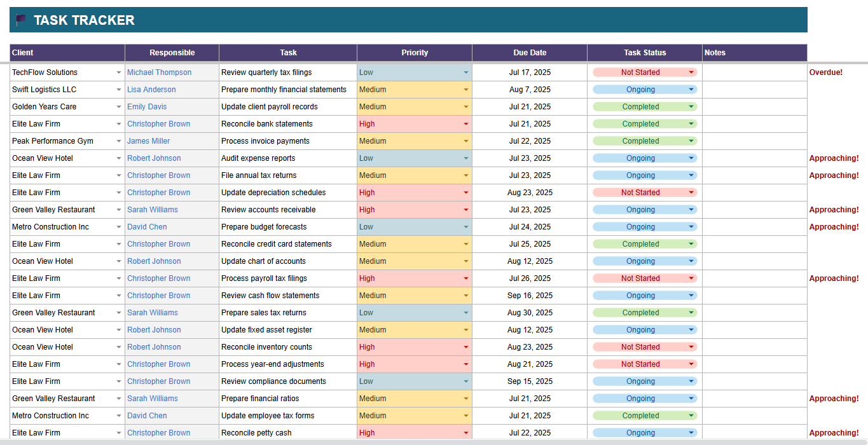This screenshot has height=445, width=868.
Task: Click the Task Status column header
Action: [644, 53]
